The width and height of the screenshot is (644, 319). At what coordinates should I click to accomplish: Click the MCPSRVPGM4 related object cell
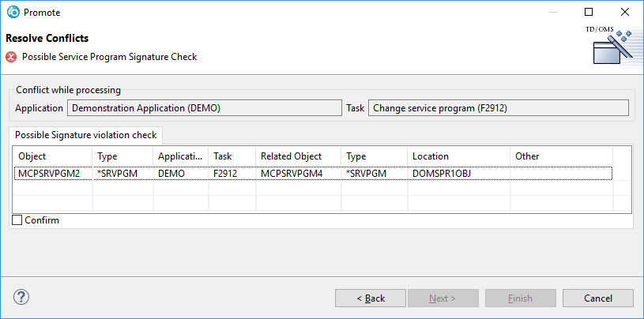point(298,173)
